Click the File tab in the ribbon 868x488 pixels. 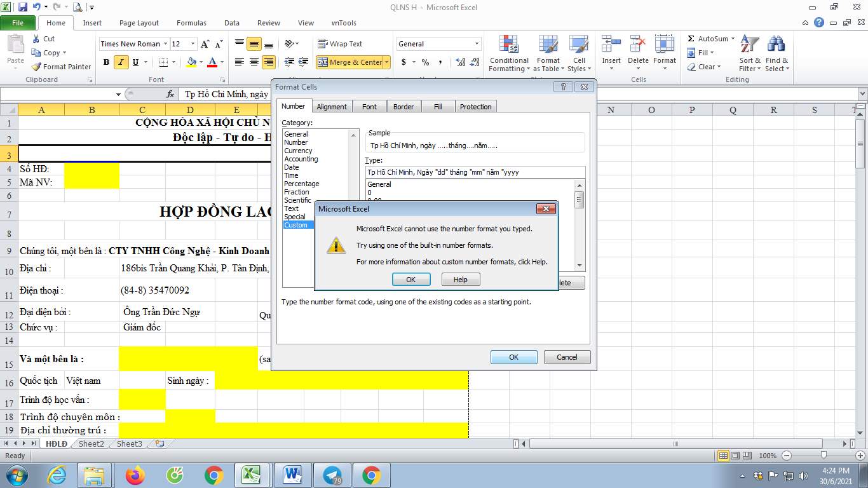pyautogui.click(x=18, y=23)
